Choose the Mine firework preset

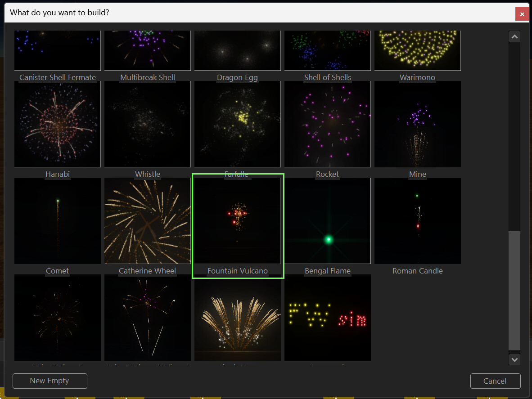coord(418,124)
